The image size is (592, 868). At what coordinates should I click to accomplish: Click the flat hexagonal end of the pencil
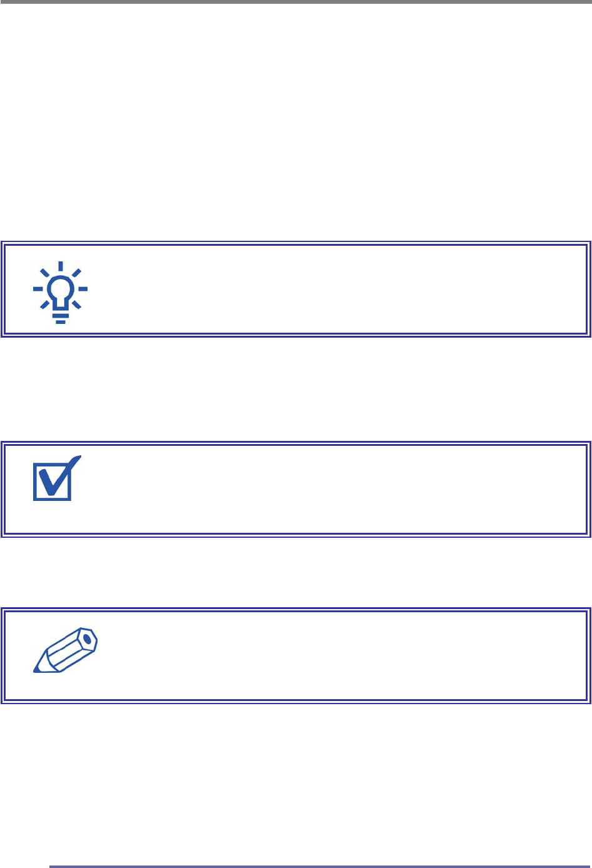(89, 638)
